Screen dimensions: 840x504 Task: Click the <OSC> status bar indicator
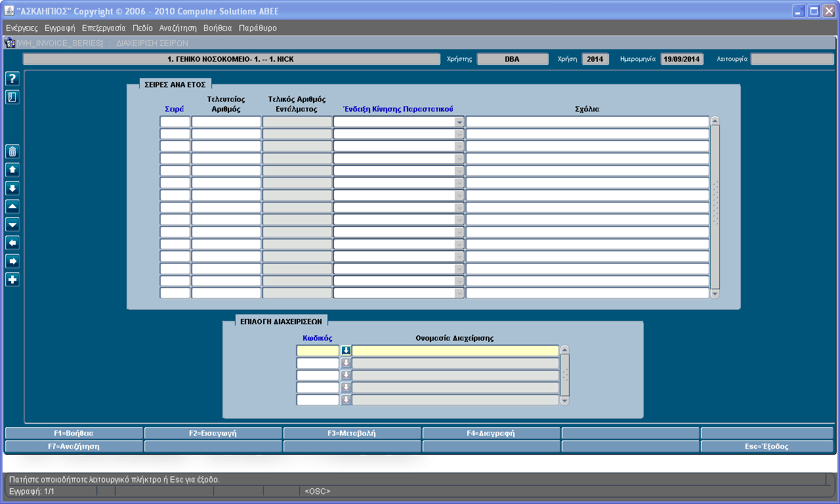pyautogui.click(x=318, y=491)
